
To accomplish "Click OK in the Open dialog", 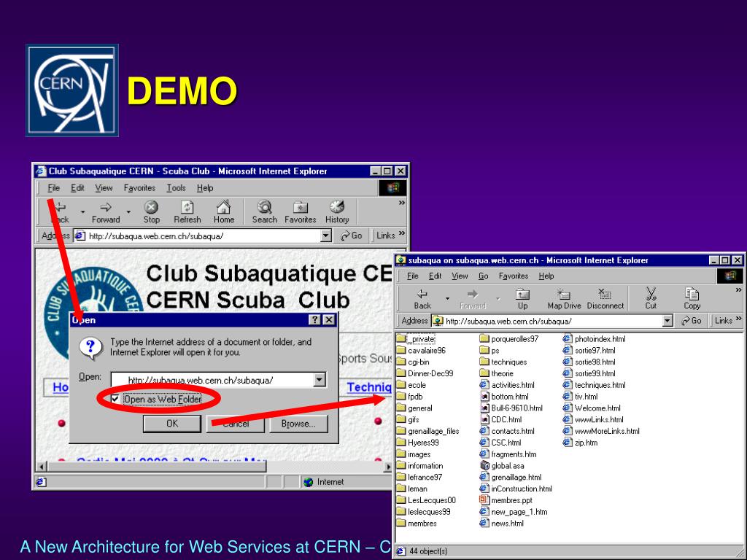I will [172, 424].
